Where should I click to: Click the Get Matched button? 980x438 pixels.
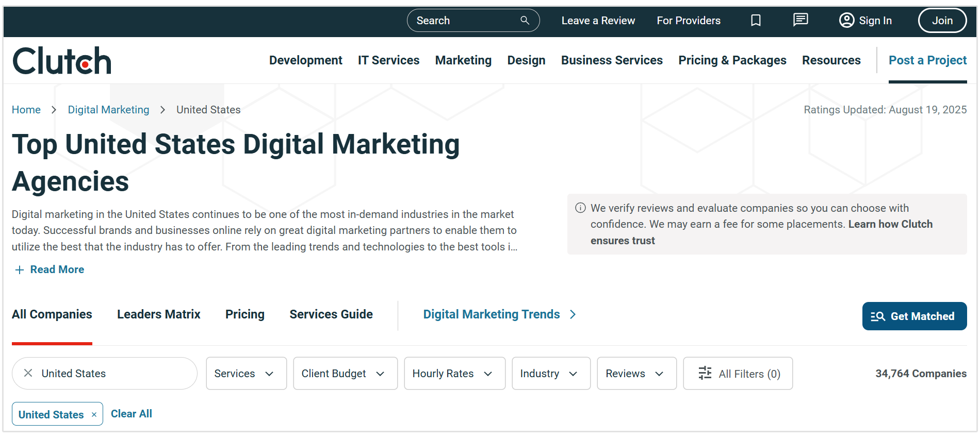(914, 316)
